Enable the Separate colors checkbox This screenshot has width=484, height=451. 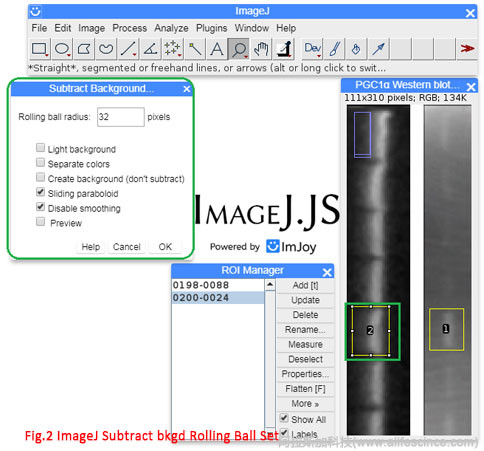[40, 162]
